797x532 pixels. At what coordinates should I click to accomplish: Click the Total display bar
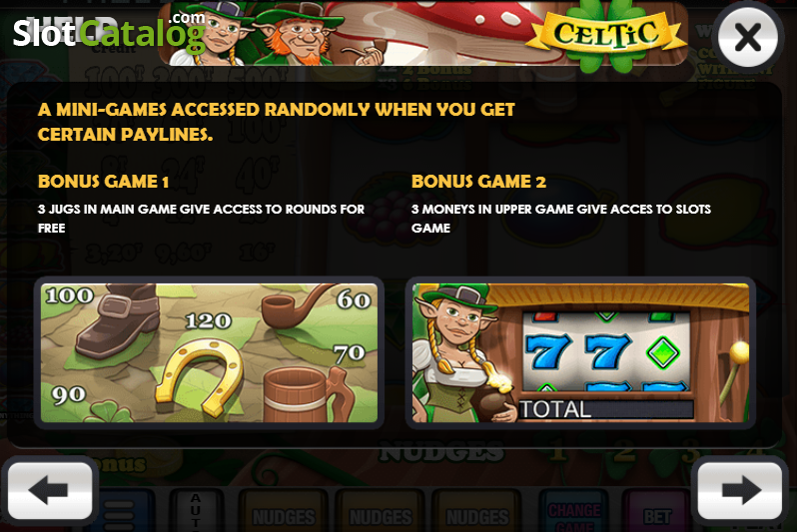(x=606, y=409)
